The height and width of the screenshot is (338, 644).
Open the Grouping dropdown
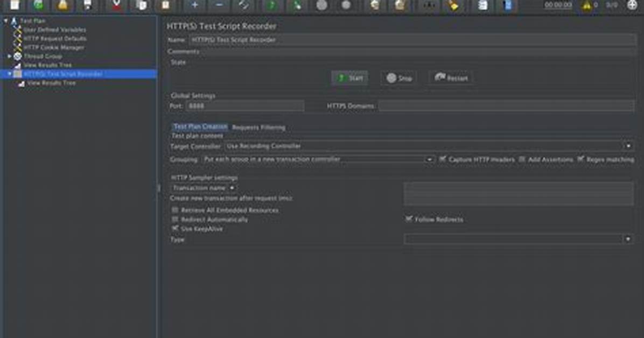coord(318,159)
